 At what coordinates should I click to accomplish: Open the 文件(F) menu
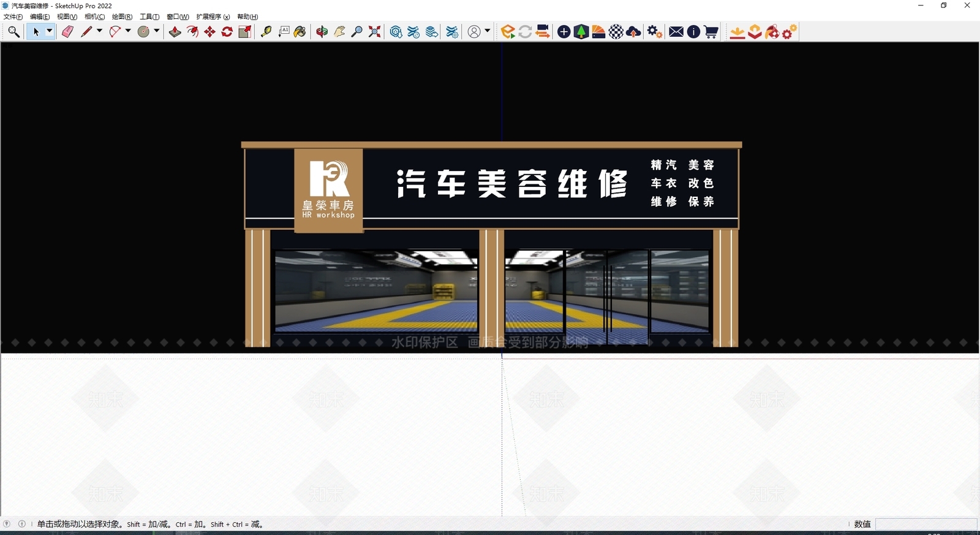pyautogui.click(x=13, y=17)
